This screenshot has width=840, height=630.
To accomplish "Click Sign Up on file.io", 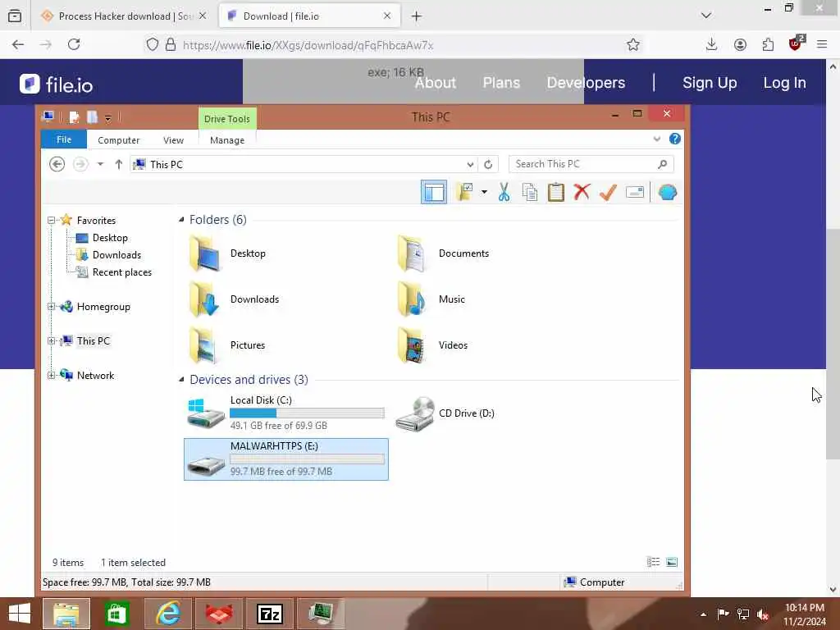I will click(710, 83).
